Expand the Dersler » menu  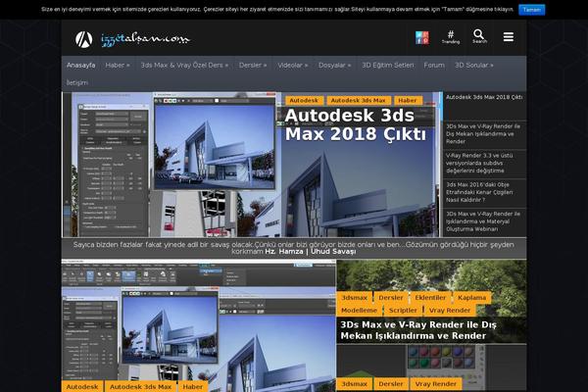tap(253, 65)
